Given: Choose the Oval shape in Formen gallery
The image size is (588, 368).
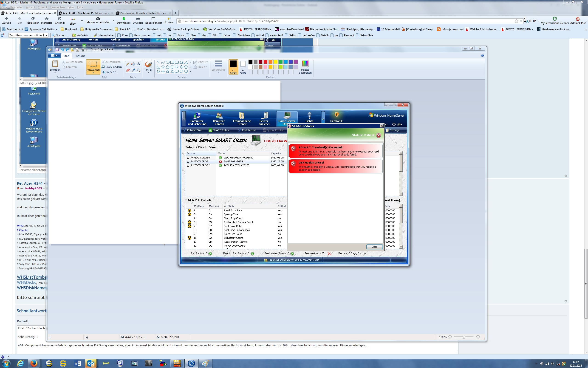Looking at the screenshot, I should click(x=167, y=62).
